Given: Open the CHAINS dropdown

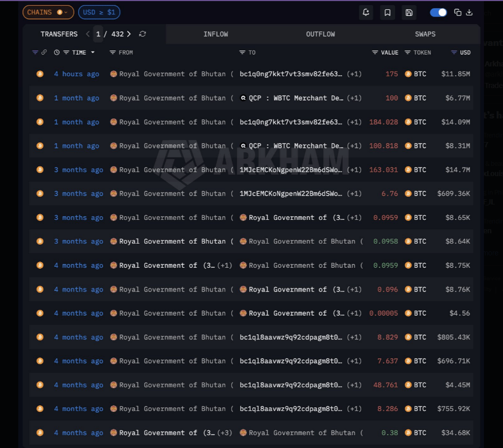Looking at the screenshot, I should click(x=48, y=12).
